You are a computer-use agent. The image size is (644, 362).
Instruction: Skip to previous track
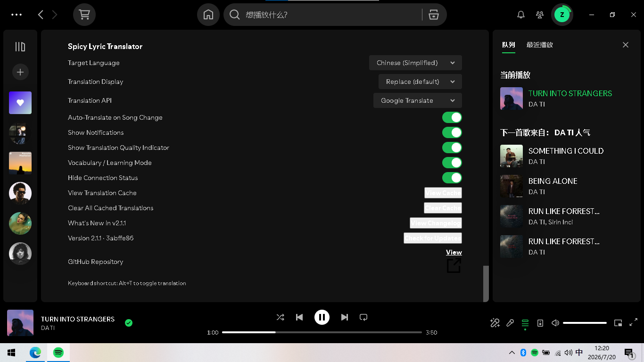(x=299, y=317)
